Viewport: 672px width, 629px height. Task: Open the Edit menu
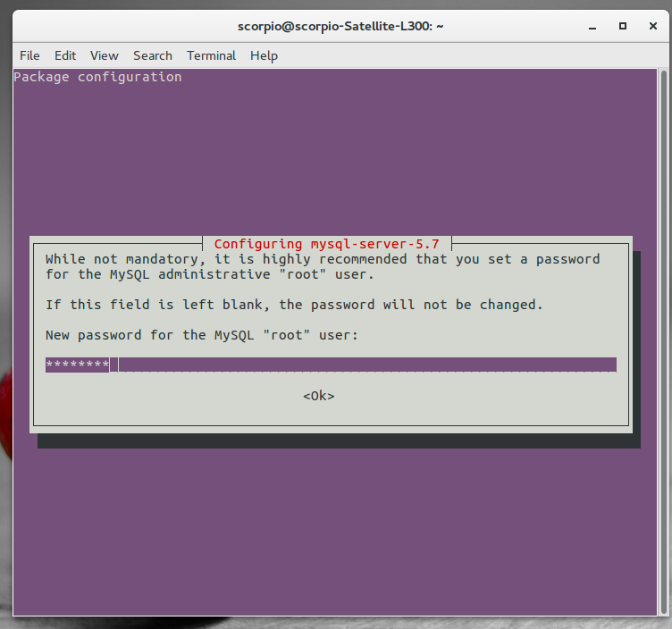pos(65,55)
